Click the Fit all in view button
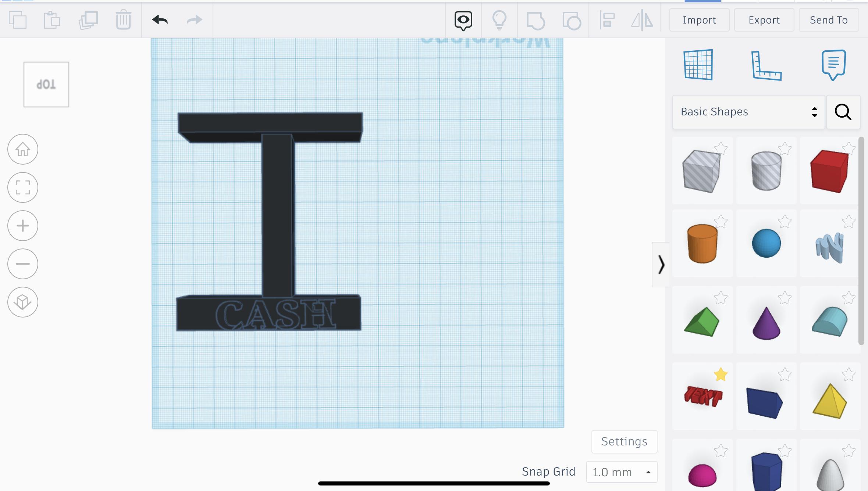Viewport: 868px width, 491px height. pos(23,187)
